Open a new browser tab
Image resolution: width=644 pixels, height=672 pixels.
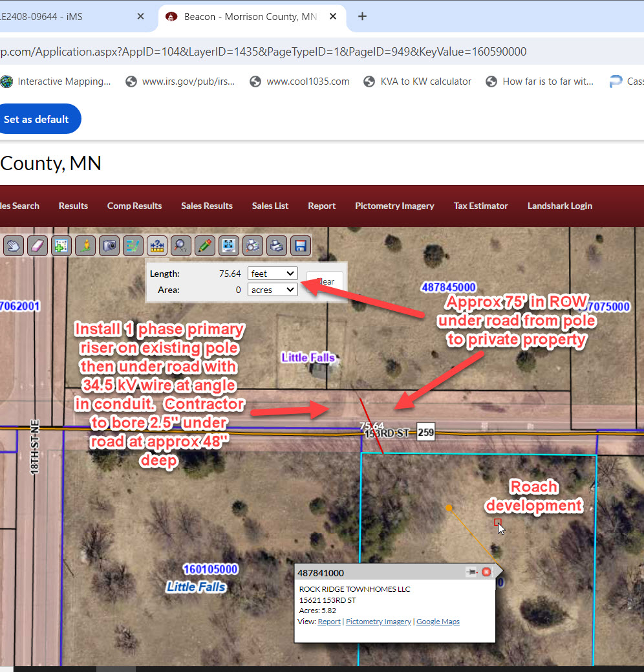[362, 16]
